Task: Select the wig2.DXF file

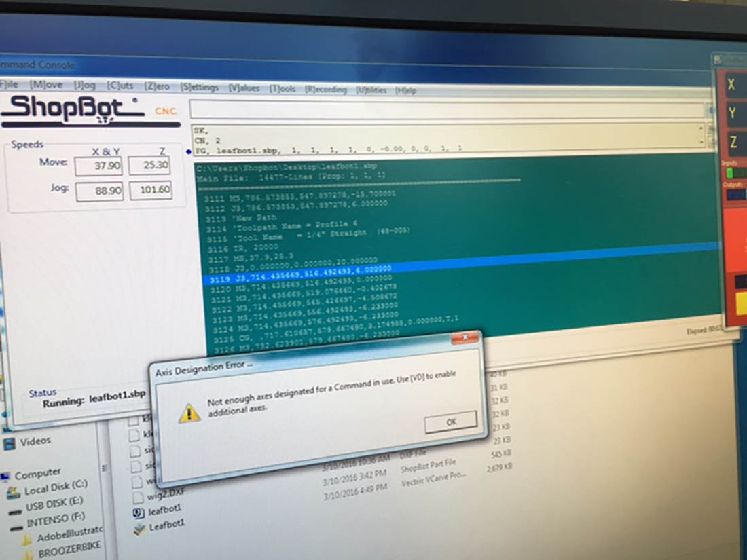Action: click(x=165, y=494)
